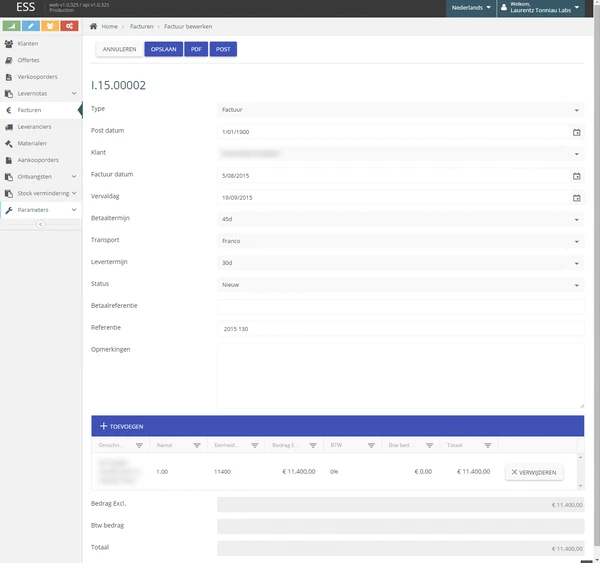This screenshot has width=600, height=563.
Task: Open the Post datum calendar picker
Action: click(576, 132)
